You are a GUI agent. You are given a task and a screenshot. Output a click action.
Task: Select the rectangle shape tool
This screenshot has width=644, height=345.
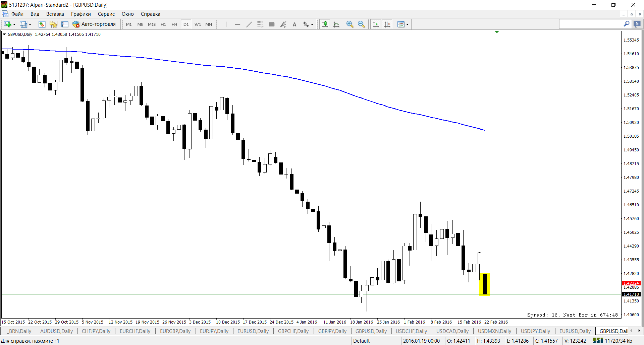tap(272, 24)
